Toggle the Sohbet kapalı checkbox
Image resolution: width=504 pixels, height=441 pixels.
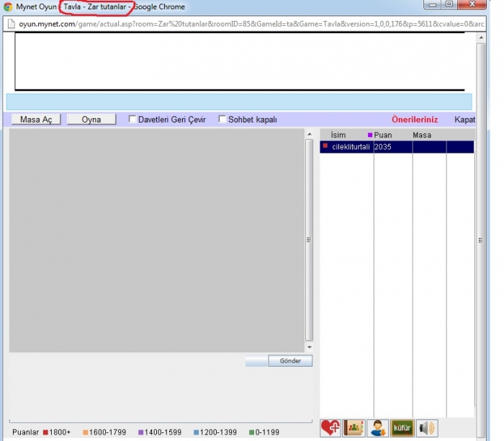(222, 119)
